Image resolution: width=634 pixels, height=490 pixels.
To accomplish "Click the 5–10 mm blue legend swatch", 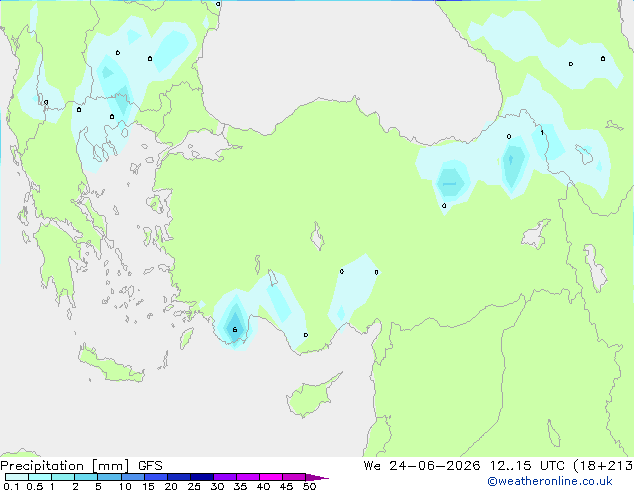I will point(109,477).
